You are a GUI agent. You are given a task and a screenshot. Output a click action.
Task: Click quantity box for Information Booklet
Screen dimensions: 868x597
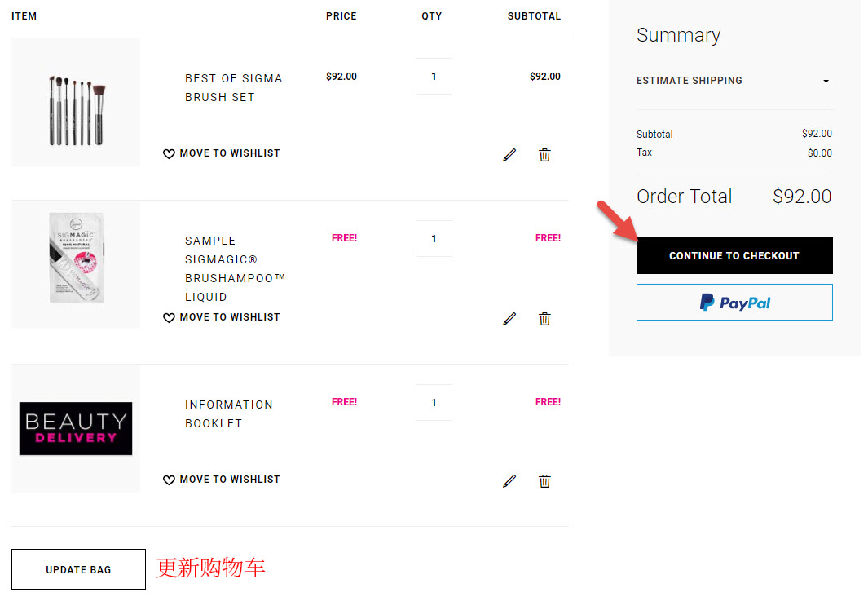click(x=434, y=403)
